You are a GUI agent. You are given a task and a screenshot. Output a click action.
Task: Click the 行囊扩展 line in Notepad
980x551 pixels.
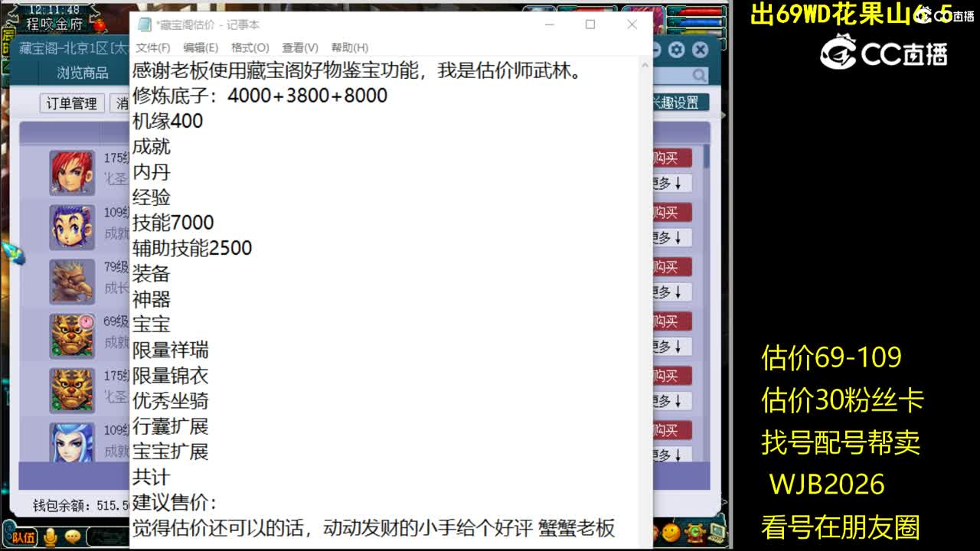pos(170,426)
